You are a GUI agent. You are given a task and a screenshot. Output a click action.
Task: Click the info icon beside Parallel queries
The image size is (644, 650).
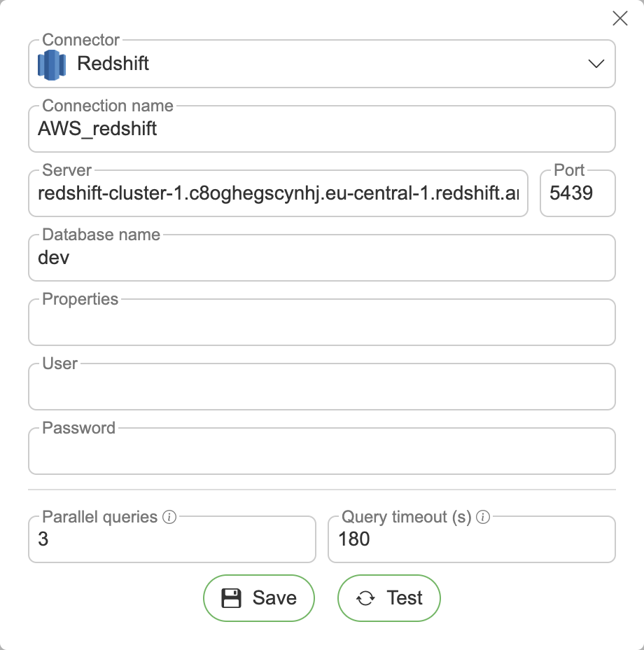pos(169,518)
